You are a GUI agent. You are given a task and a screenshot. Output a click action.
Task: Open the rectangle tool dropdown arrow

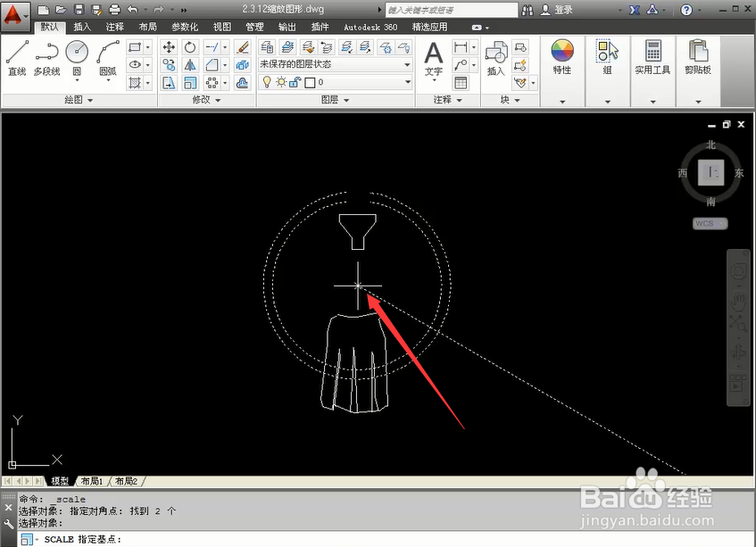point(147,47)
